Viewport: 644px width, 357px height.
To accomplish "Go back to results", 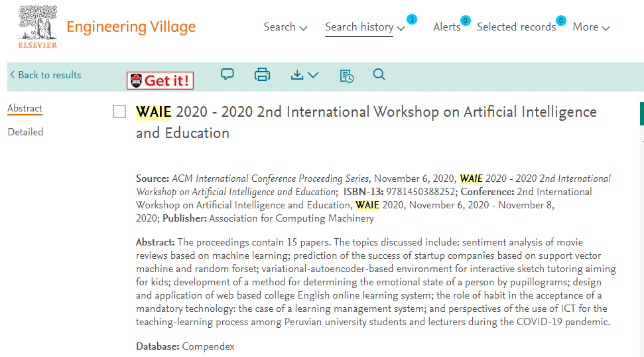I will pos(45,75).
